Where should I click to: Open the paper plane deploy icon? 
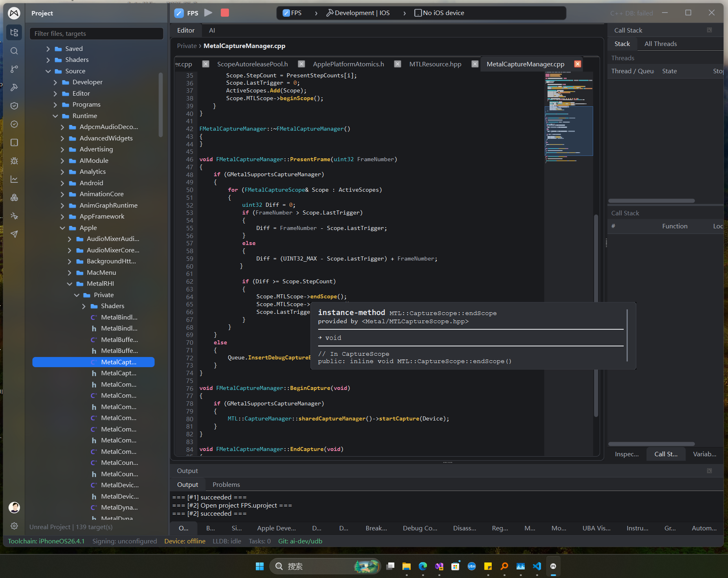click(x=14, y=234)
